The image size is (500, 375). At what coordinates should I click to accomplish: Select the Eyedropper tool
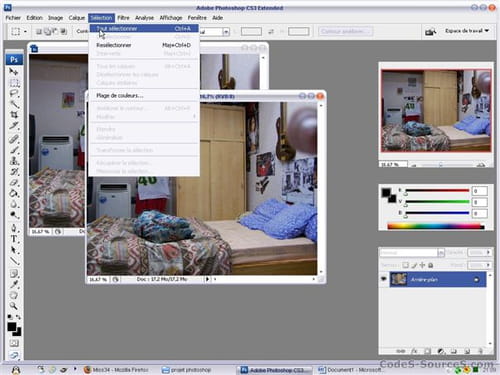pos(14,284)
